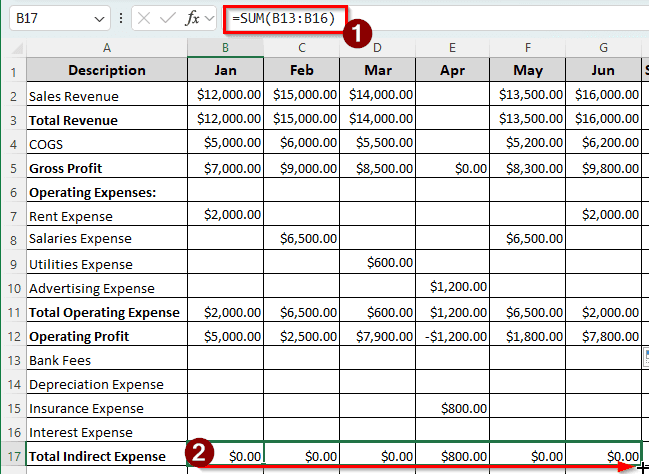Click the Rent Expense label cell
Image resolution: width=649 pixels, height=474 pixels.
[x=107, y=214]
